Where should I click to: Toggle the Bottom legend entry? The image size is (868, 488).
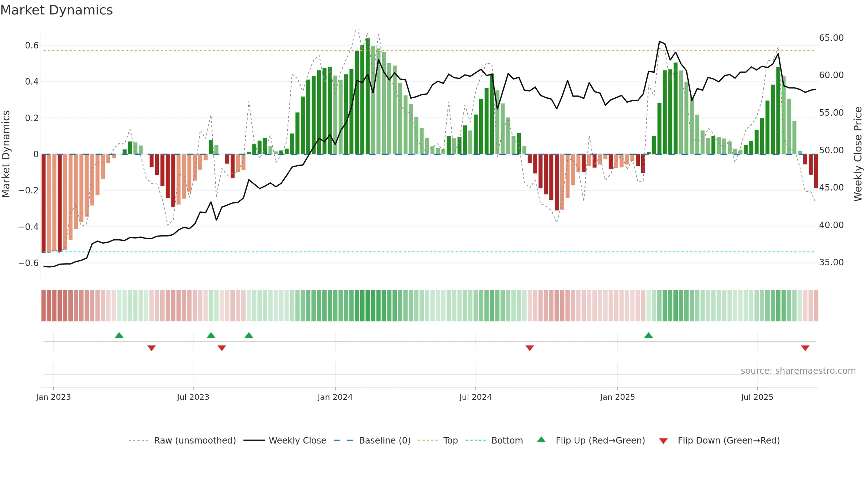[494, 440]
